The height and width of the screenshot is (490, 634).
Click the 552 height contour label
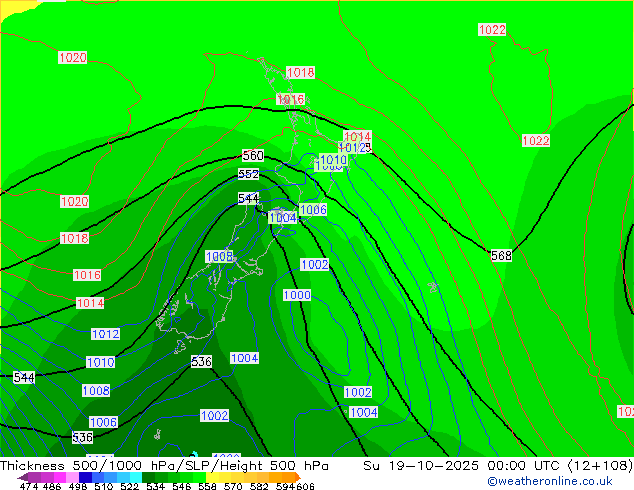tap(248, 174)
